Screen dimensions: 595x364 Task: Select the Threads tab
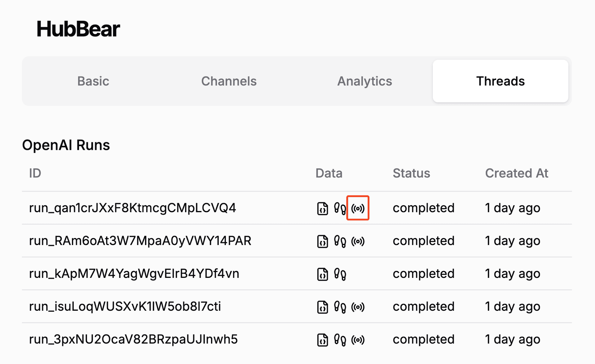[500, 81]
